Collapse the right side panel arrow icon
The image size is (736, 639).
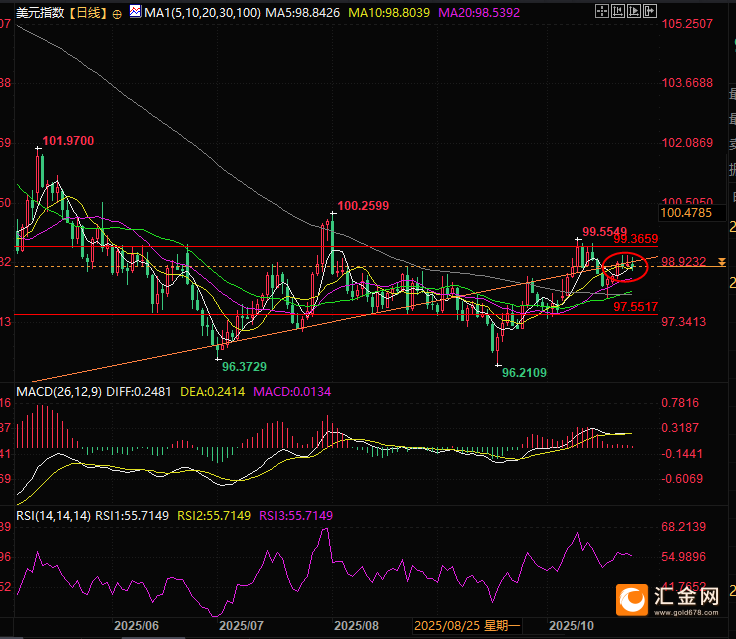650,11
